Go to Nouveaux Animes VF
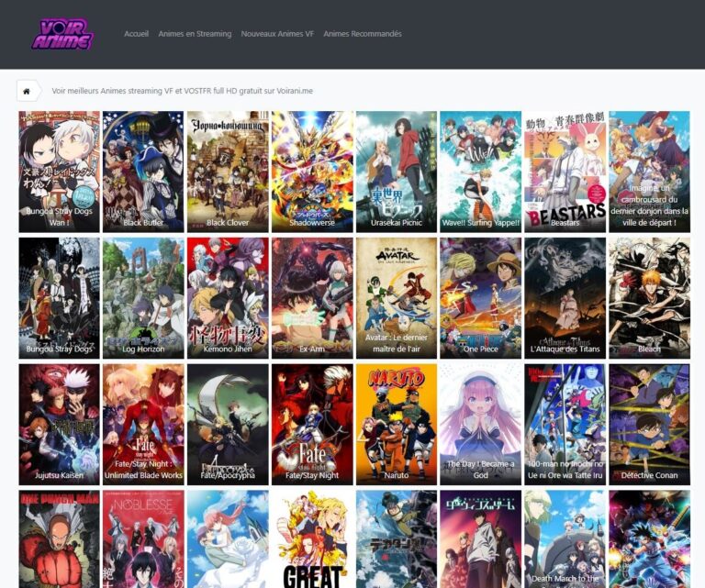 277,34
